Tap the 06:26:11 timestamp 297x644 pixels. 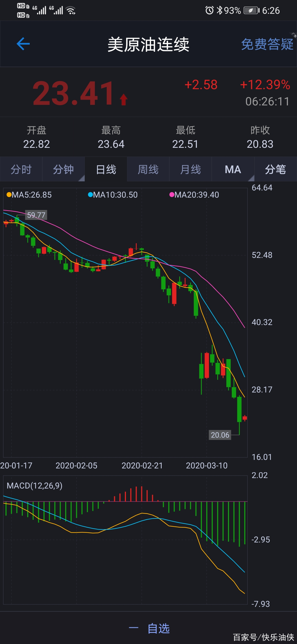coord(267,102)
